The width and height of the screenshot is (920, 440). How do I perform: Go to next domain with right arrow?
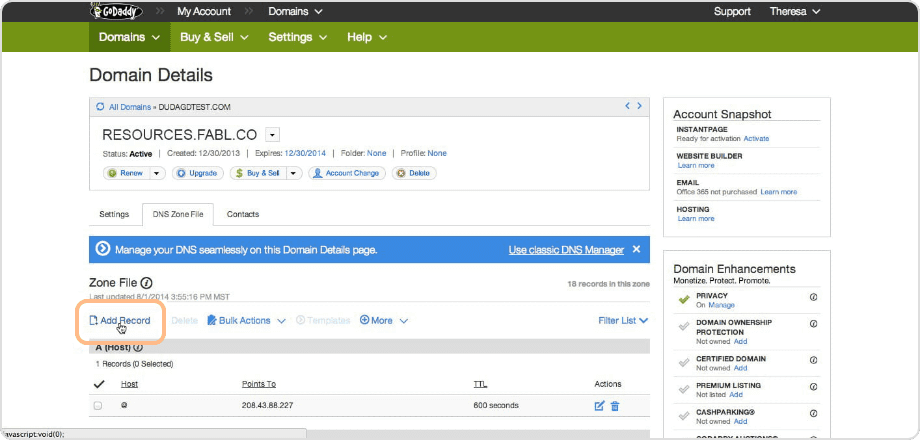pyautogui.click(x=640, y=106)
